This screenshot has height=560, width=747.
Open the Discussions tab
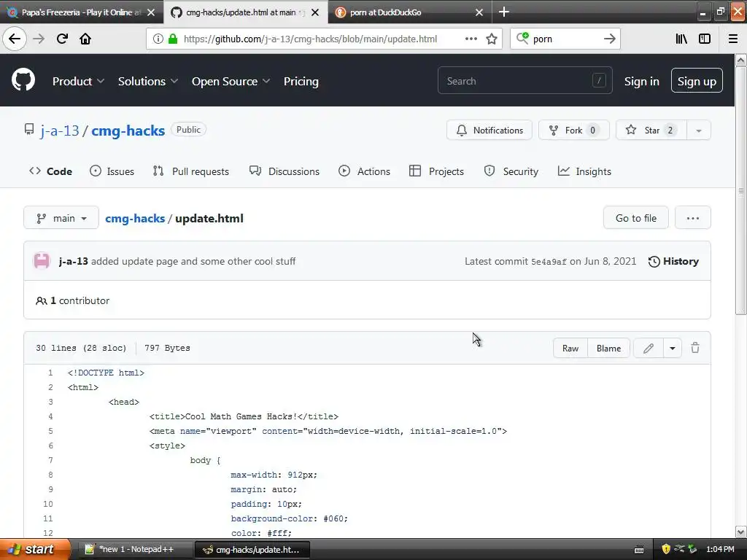point(285,171)
